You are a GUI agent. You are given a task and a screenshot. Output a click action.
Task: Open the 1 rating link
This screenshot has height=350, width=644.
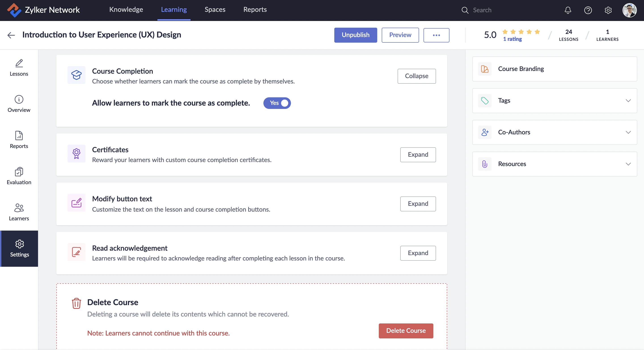point(512,39)
